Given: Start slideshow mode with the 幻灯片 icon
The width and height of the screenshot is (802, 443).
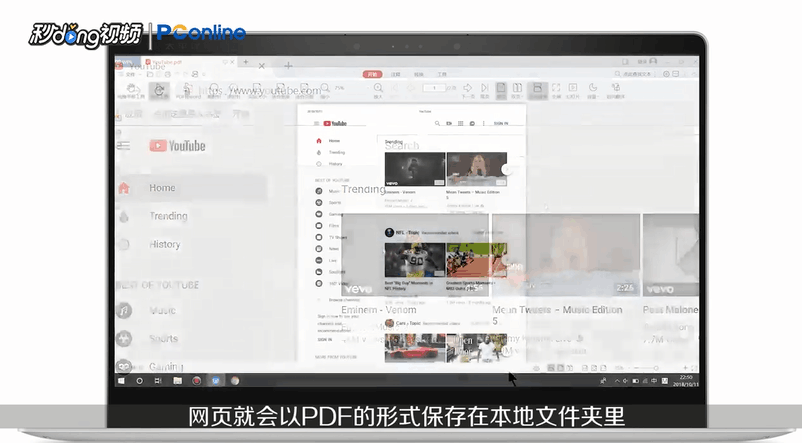Looking at the screenshot, I should point(573,91).
